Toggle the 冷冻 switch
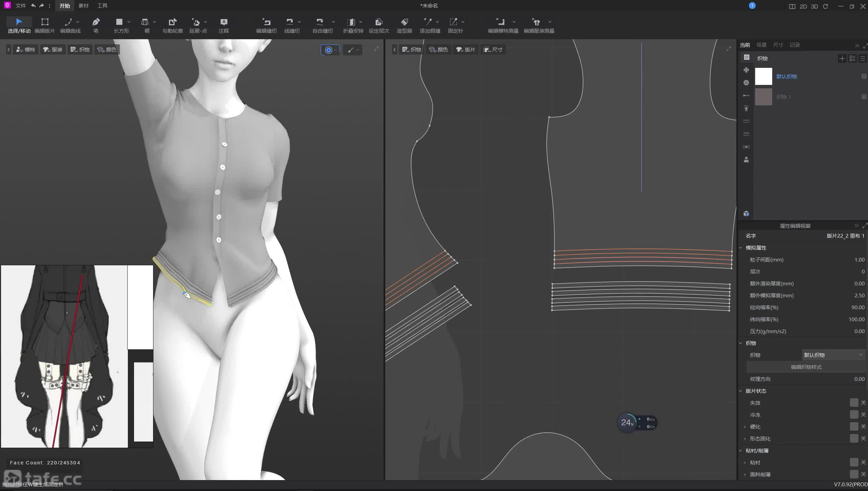 [854, 415]
